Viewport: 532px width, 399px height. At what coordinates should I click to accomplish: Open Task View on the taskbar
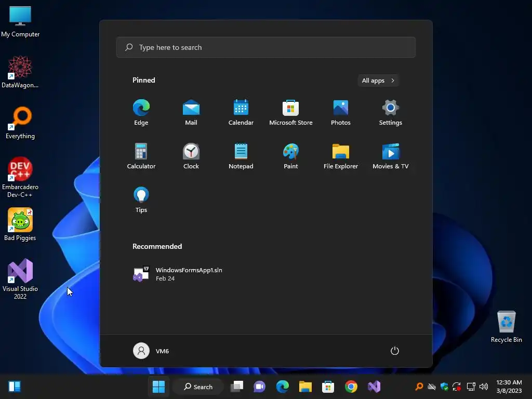(237, 387)
